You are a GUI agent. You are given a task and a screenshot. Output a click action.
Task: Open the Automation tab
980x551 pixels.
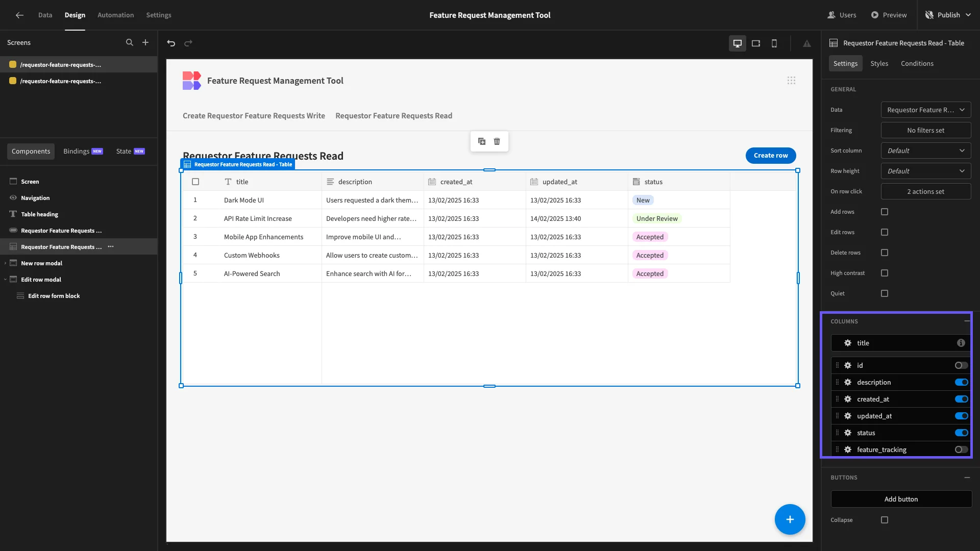115,15
